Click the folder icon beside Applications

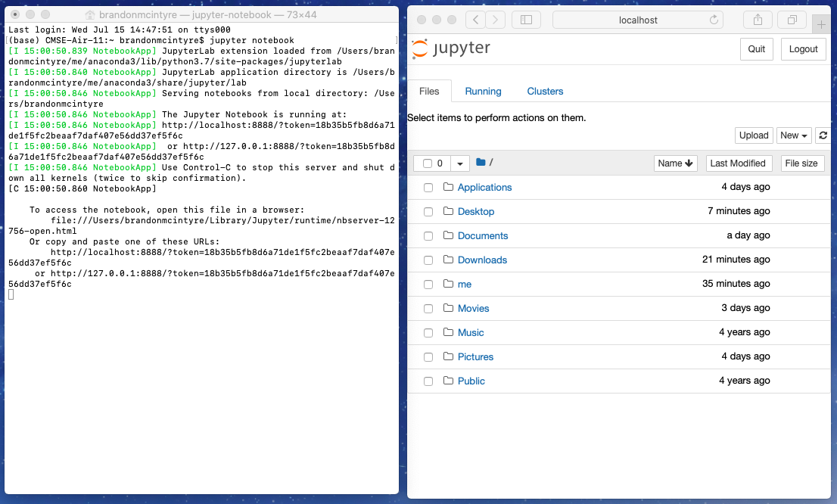point(448,187)
